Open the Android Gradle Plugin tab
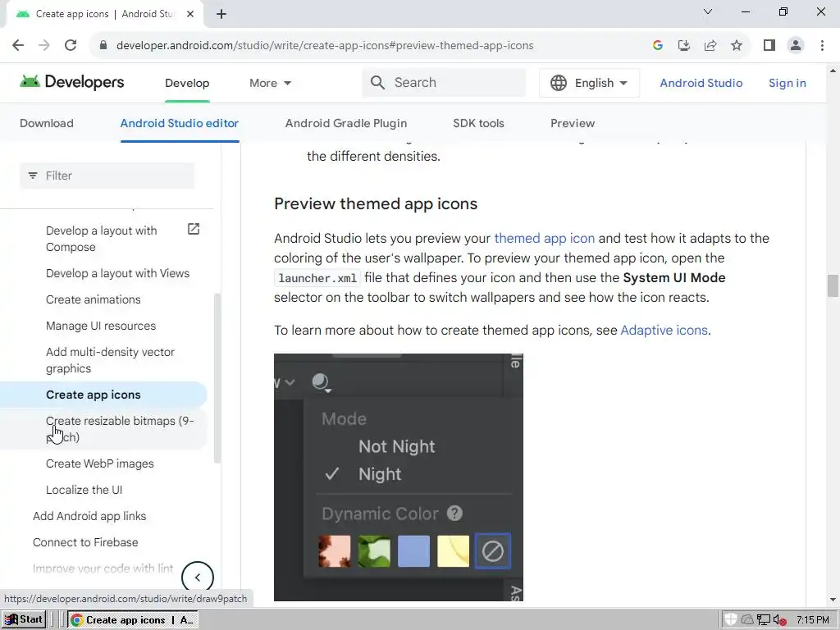This screenshot has height=630, width=840. tap(346, 123)
